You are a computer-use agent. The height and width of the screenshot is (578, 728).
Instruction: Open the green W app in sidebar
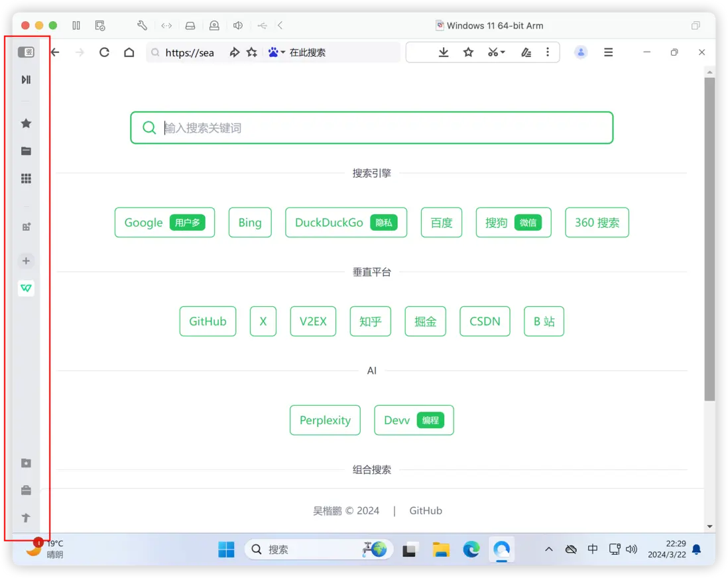(26, 288)
